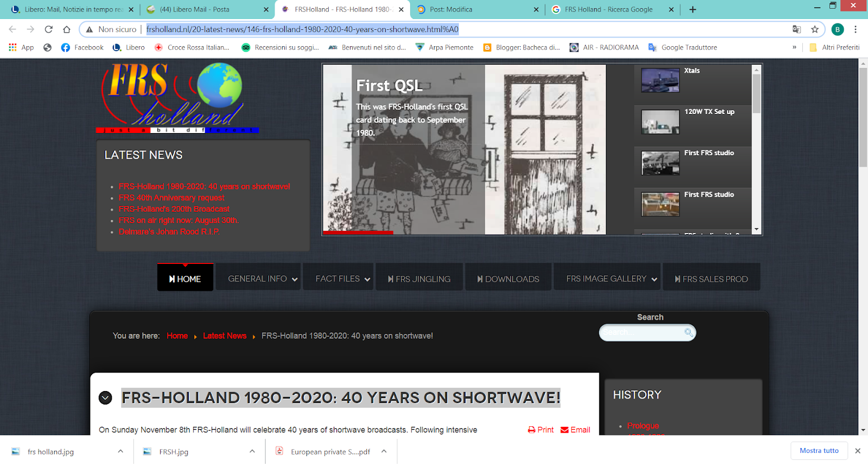Open the Arpa Piemonte bookmark
Viewport: 868px width, 467px height.
click(x=444, y=47)
